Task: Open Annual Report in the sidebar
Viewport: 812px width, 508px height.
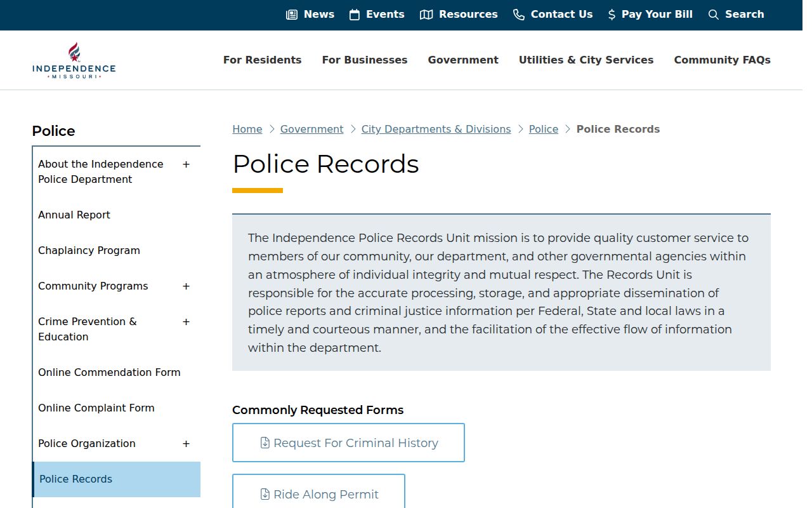Action: click(74, 215)
